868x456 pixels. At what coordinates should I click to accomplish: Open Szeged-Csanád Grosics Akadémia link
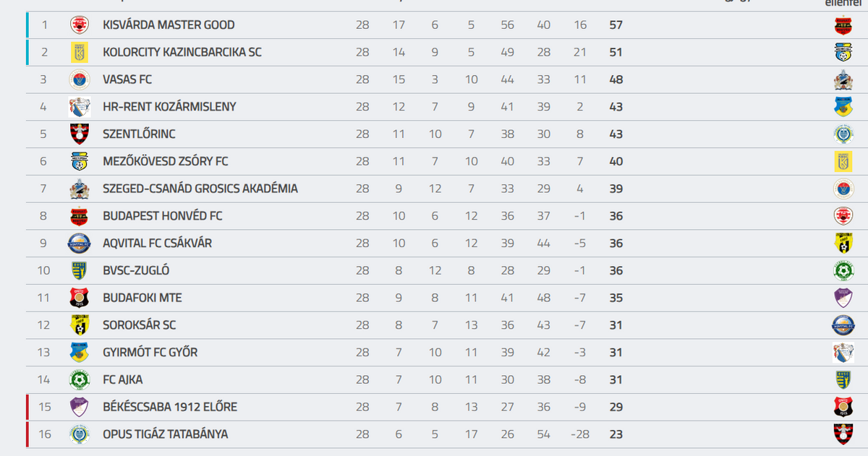tap(200, 189)
